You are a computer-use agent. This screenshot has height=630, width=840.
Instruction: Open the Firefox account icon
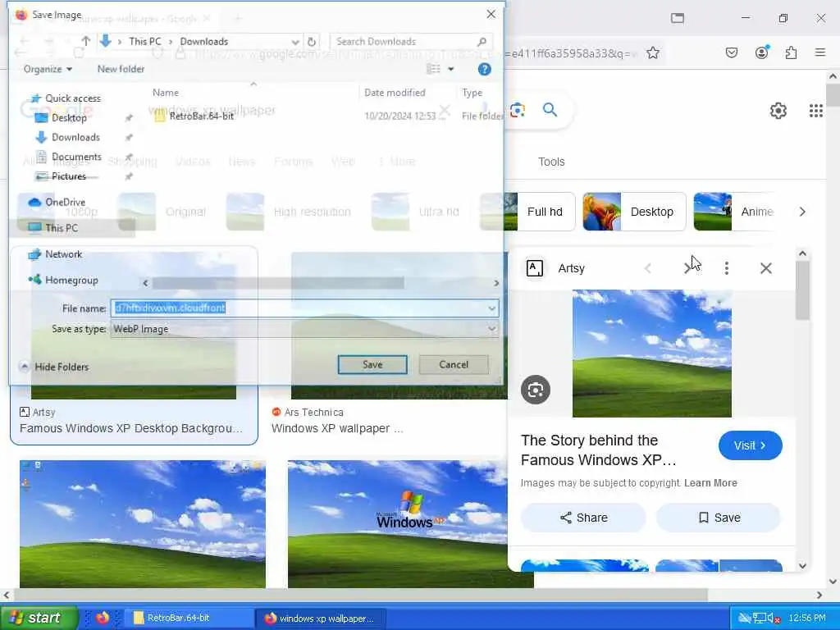[761, 52]
